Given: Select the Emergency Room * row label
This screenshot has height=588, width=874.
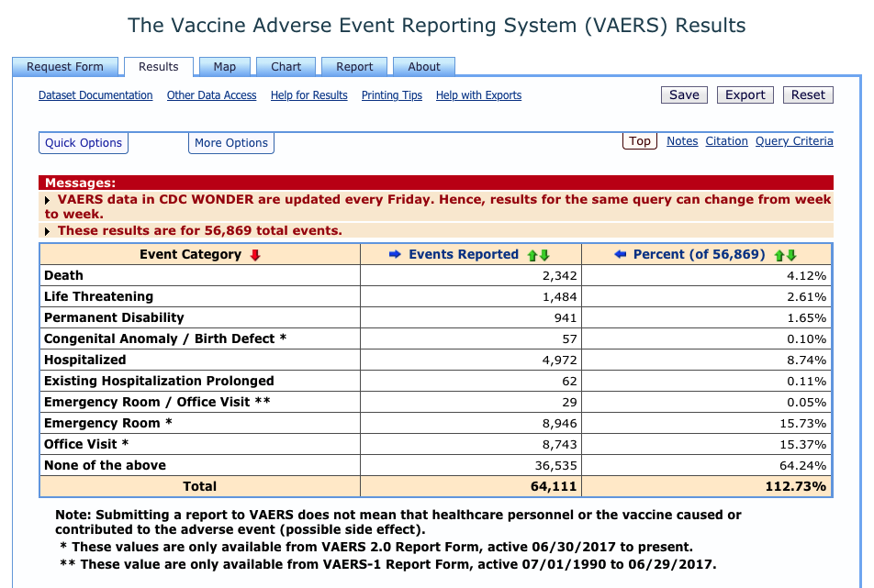Looking at the screenshot, I should pyautogui.click(x=108, y=423).
